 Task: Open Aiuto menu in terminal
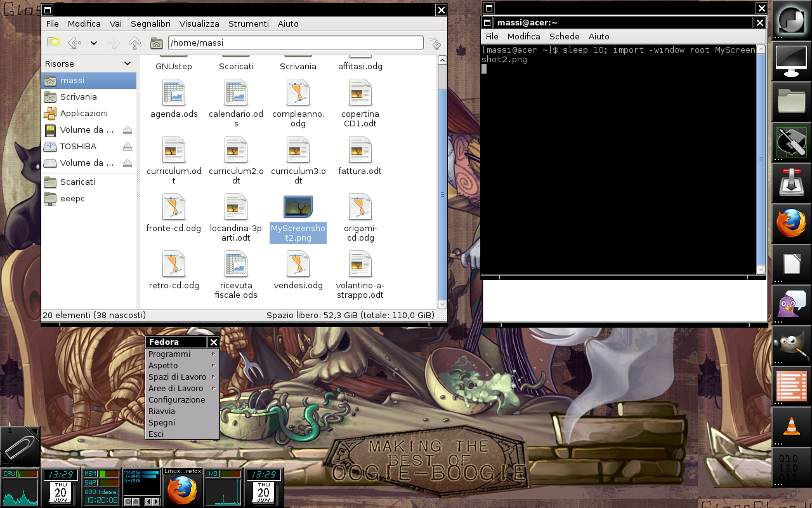pyautogui.click(x=599, y=36)
